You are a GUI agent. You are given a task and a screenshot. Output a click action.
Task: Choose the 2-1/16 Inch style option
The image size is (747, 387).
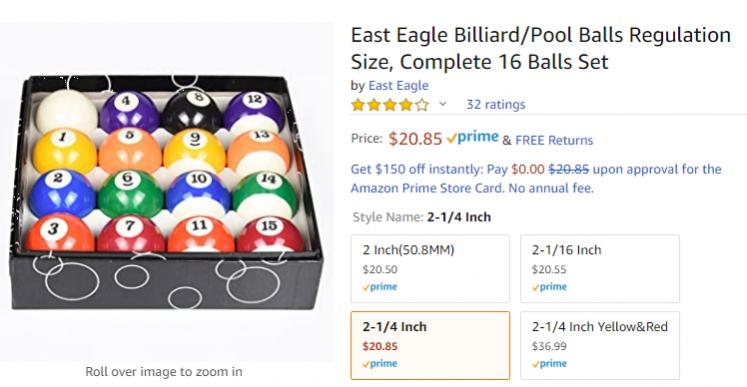pyautogui.click(x=600, y=268)
